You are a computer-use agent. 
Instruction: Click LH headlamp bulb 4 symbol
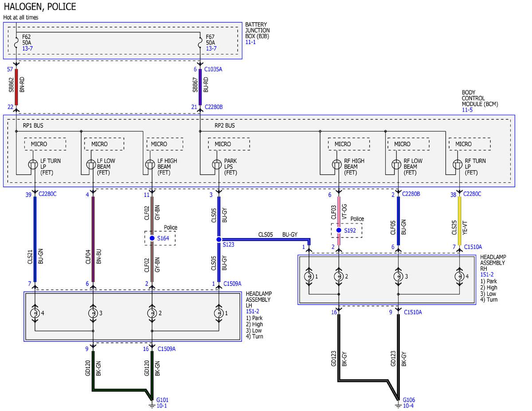coord(34,313)
